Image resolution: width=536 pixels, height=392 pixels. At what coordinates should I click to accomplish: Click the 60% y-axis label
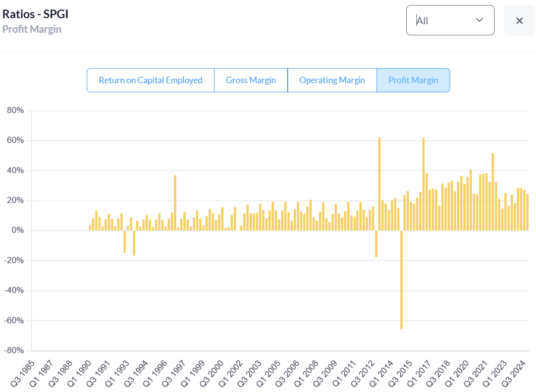(15, 140)
